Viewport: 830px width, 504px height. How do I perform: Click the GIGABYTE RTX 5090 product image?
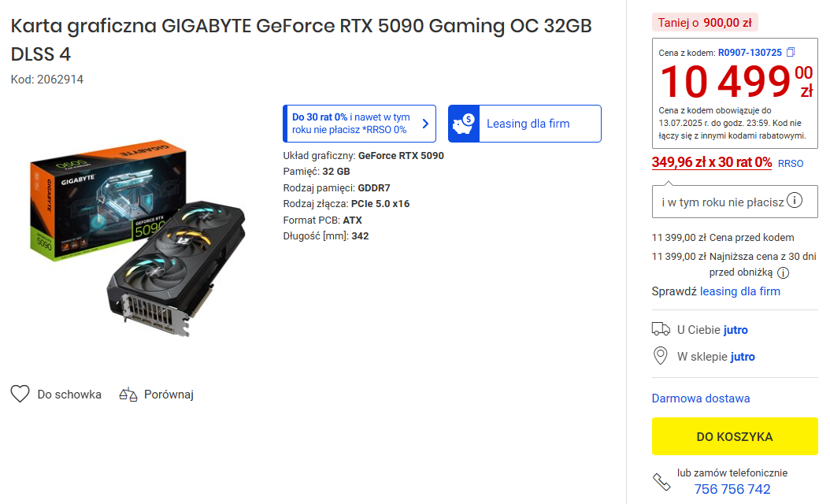point(138,239)
